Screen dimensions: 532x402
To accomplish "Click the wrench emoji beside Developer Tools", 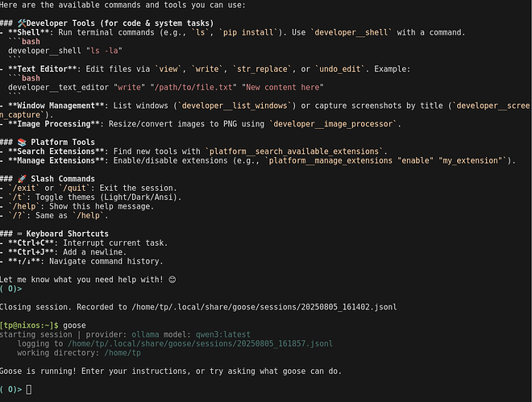I will point(22,23).
